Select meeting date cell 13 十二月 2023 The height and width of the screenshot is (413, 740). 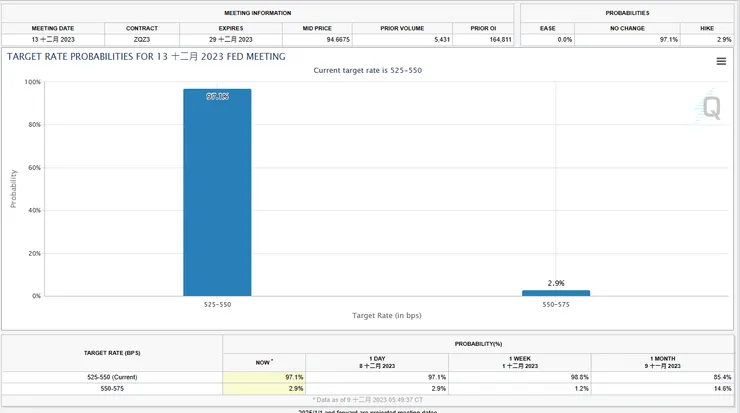tap(53, 40)
